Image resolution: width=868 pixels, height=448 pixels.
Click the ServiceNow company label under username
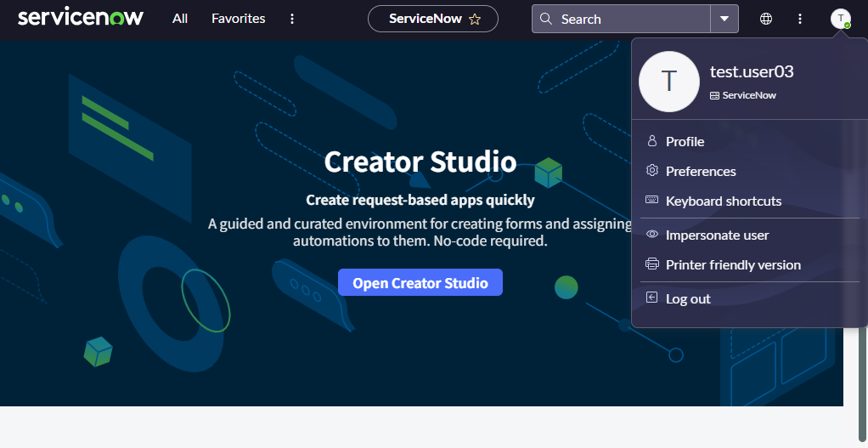[749, 95]
